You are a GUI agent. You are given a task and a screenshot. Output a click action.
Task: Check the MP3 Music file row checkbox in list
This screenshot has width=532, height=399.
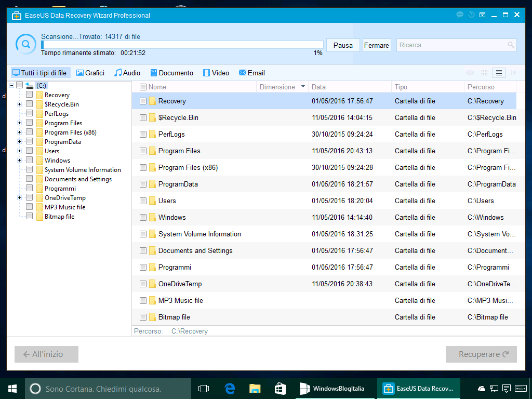[x=143, y=301]
